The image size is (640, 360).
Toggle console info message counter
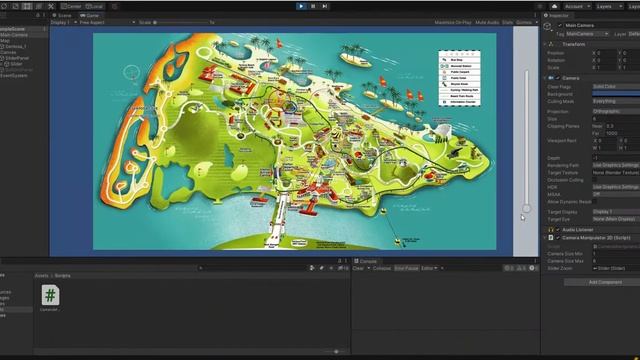(x=509, y=268)
